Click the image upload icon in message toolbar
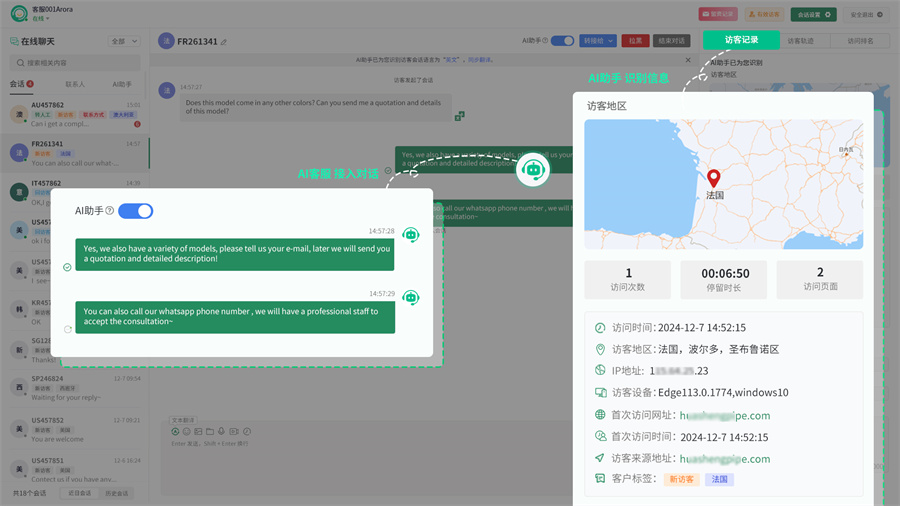The image size is (900, 506). click(x=199, y=431)
